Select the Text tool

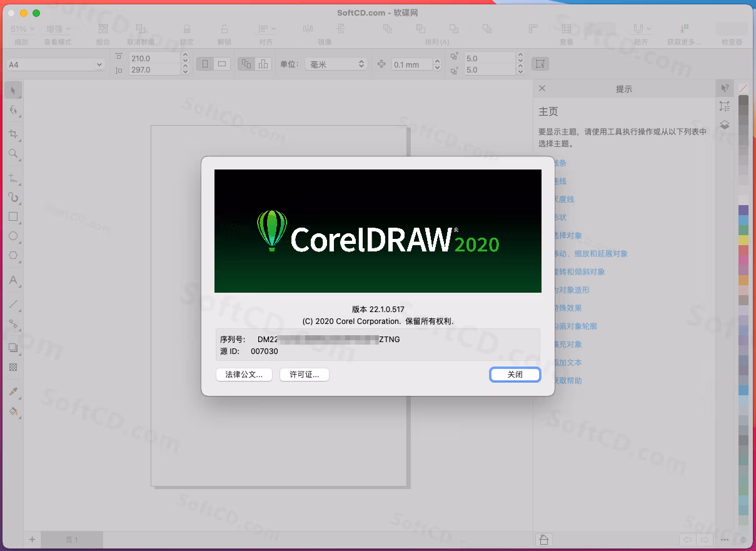point(13,280)
